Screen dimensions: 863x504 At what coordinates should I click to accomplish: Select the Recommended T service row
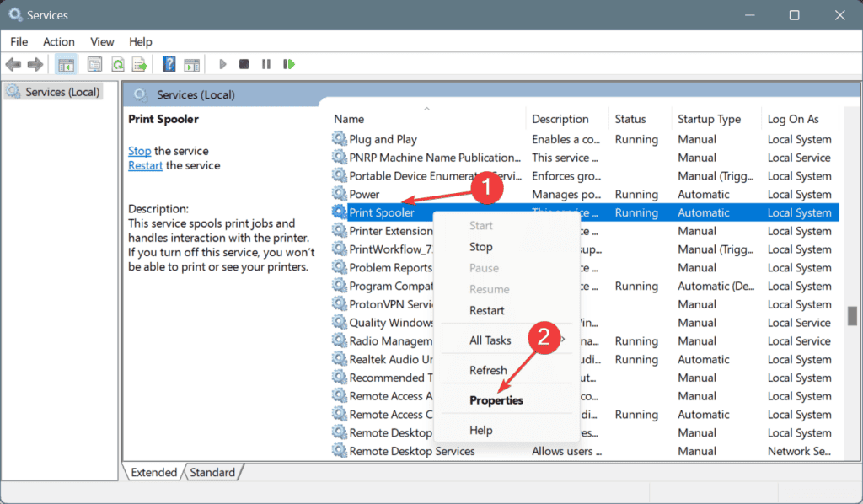[x=585, y=378]
